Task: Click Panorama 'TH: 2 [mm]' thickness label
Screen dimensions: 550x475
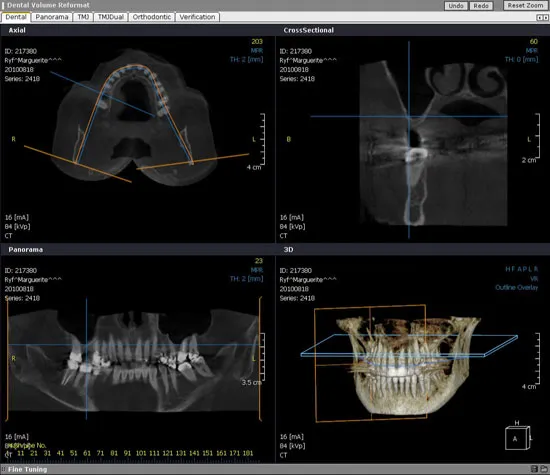Action: [246, 279]
